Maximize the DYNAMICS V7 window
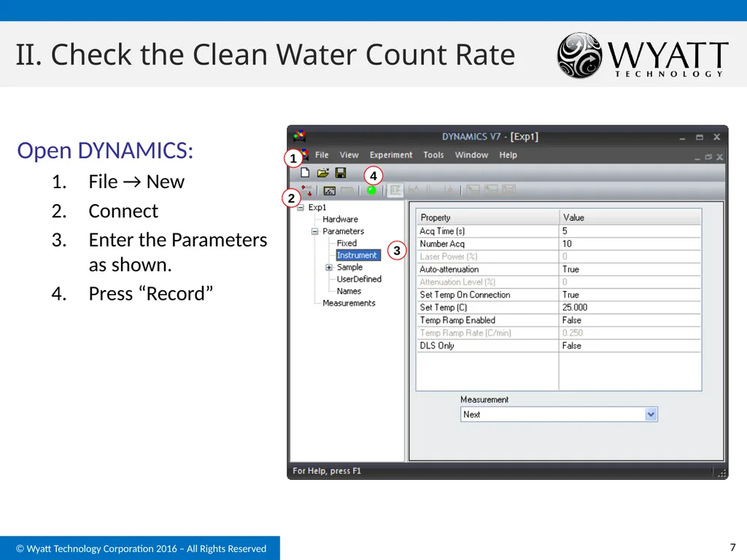 coord(700,137)
